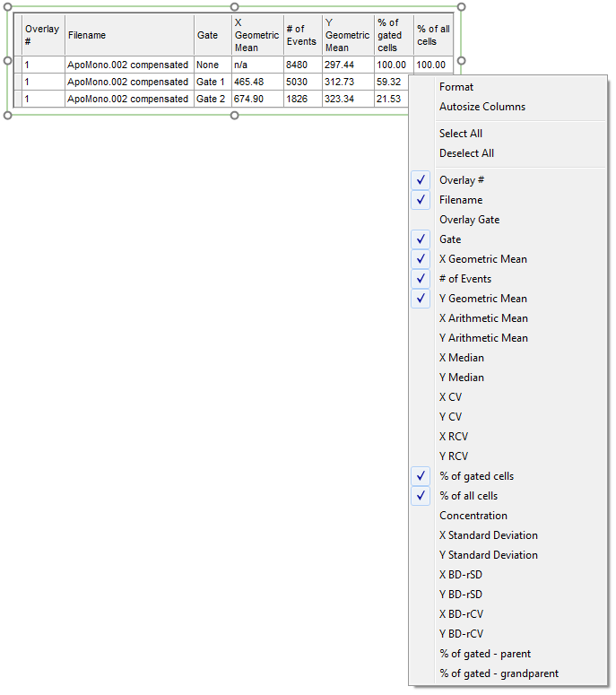Disable the X Geometric Mean column

pyautogui.click(x=482, y=259)
